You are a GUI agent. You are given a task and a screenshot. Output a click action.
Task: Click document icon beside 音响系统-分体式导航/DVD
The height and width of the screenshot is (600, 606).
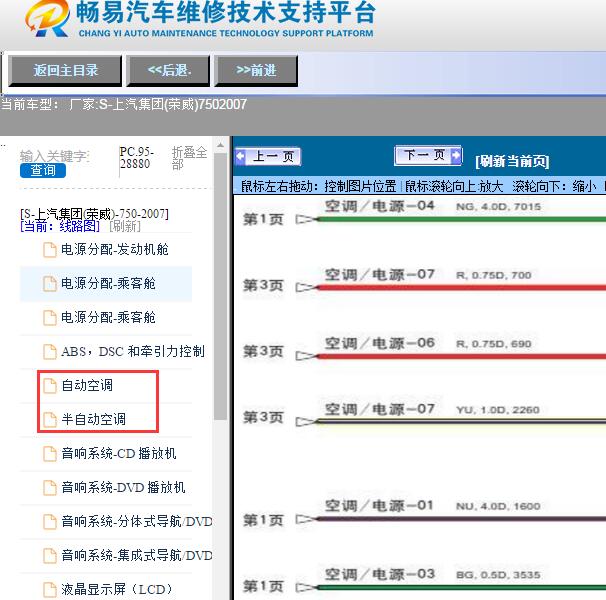(49, 522)
